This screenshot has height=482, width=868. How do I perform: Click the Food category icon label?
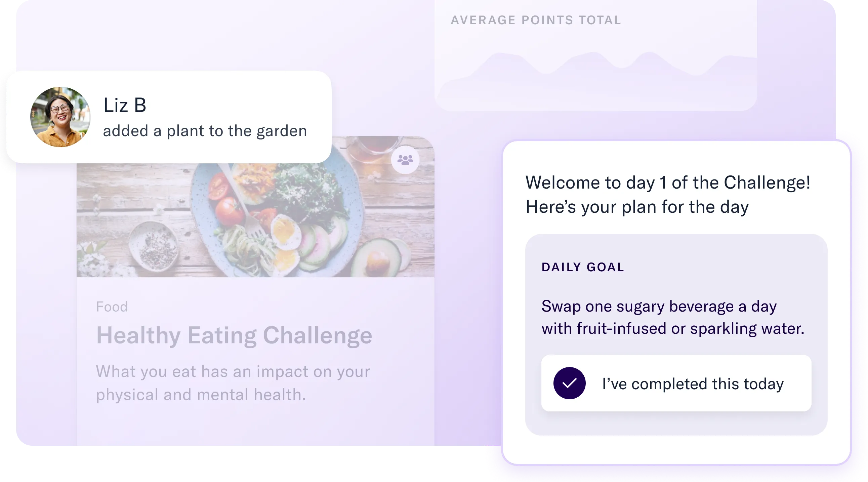point(113,307)
